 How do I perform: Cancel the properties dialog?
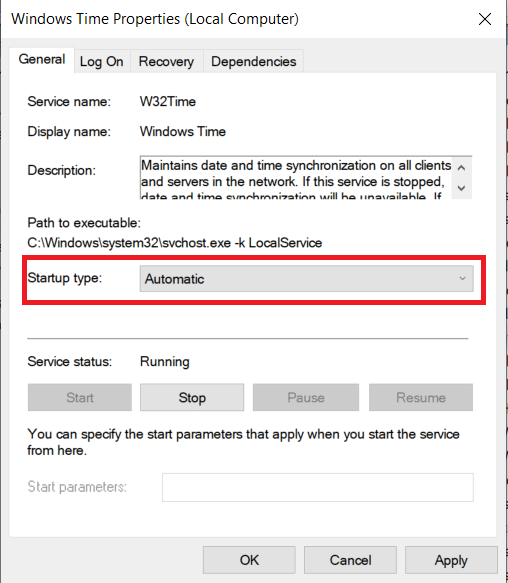click(x=350, y=560)
